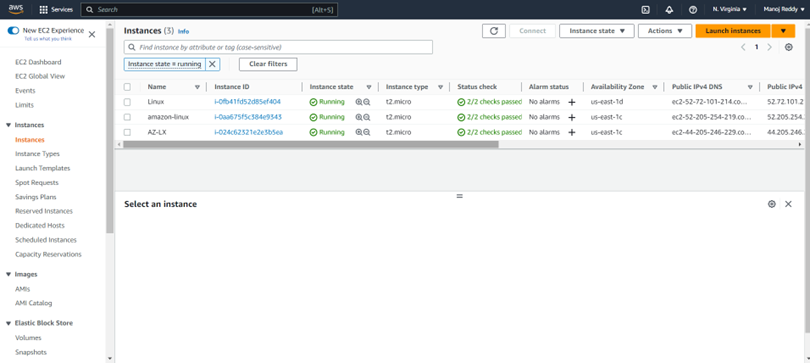
Task: Open the AWS home logo
Action: pos(15,9)
